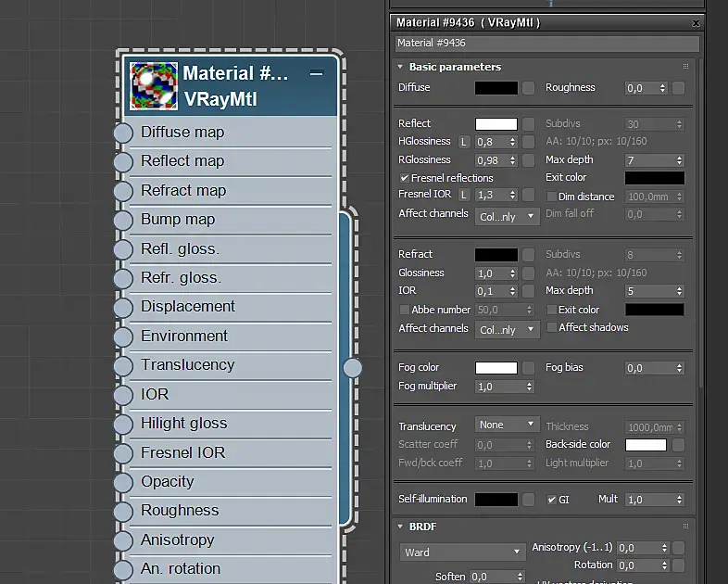Click the node Roughness input socket
This screenshot has width=728, height=584.
tap(123, 512)
